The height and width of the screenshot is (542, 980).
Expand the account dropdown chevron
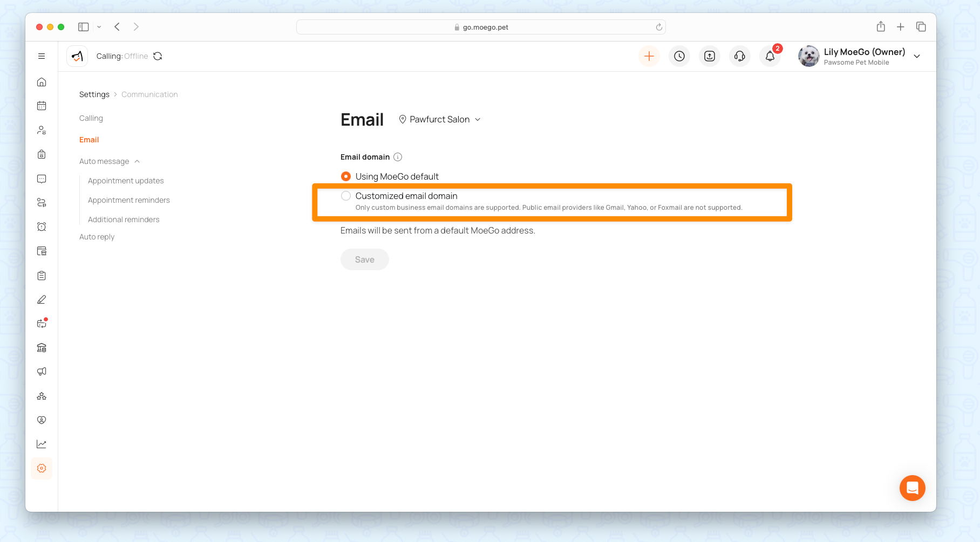click(917, 56)
